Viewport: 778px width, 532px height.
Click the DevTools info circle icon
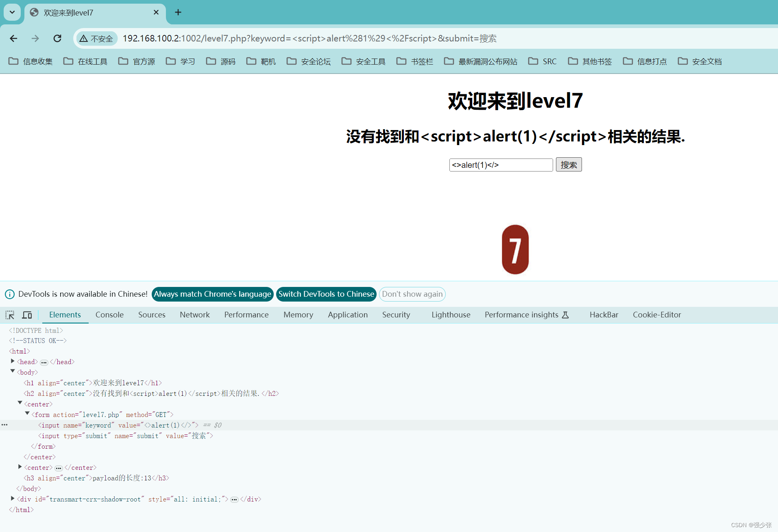(10, 294)
